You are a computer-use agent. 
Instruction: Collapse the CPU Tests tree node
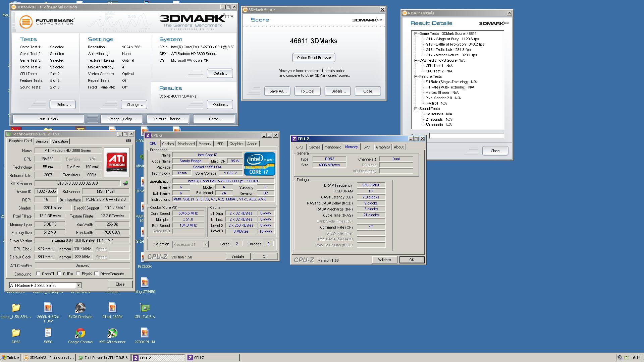[x=416, y=60]
